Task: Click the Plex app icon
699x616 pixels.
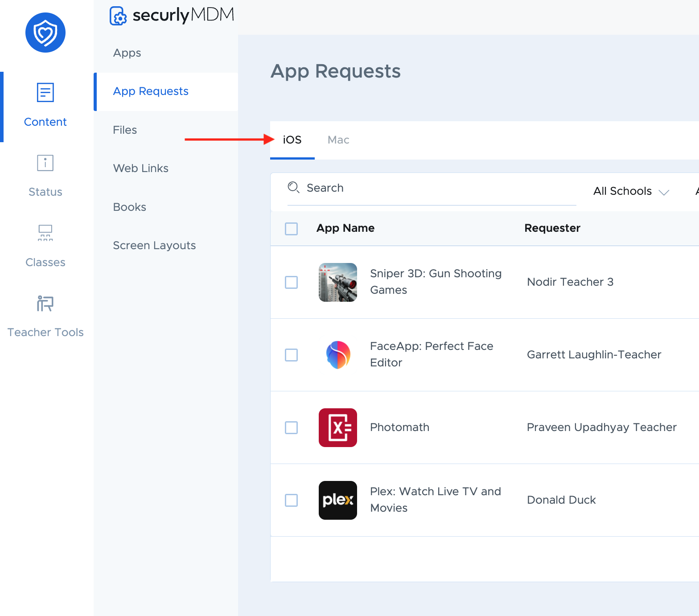Action: click(x=338, y=500)
